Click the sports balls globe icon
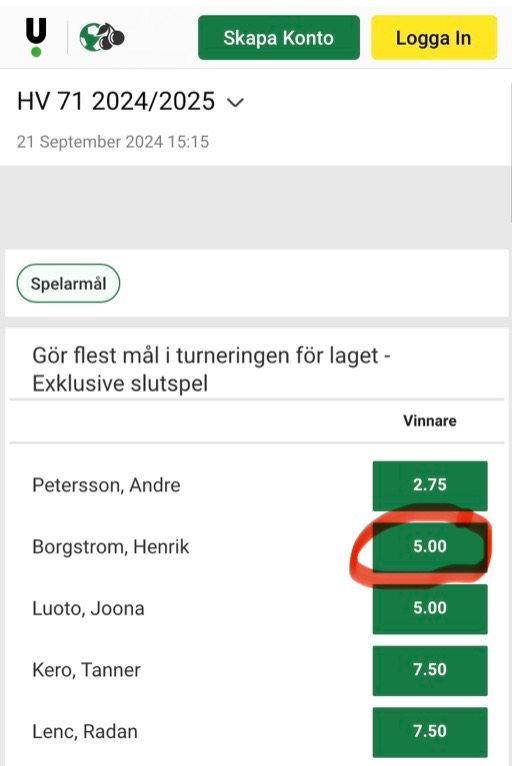This screenshot has width=512, height=766. pyautogui.click(x=102, y=37)
